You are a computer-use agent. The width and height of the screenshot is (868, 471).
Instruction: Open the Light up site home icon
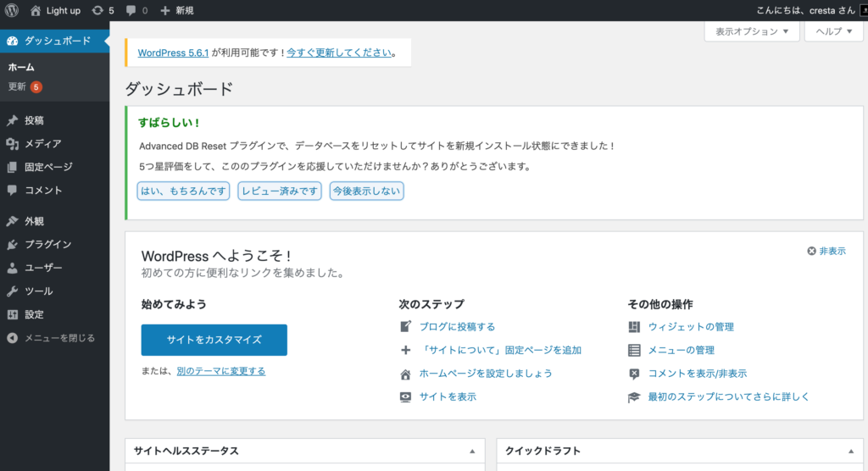pos(36,10)
